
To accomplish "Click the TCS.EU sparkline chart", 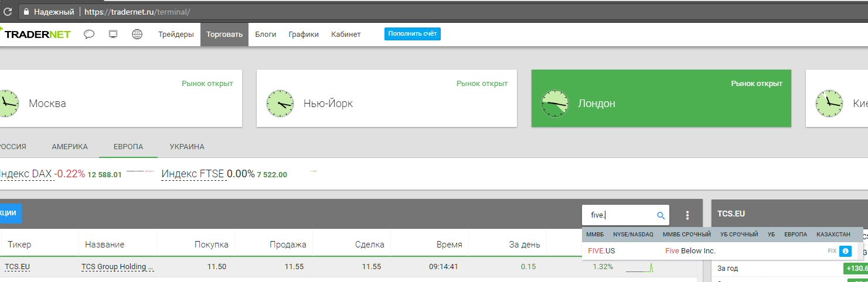I will pos(640,267).
